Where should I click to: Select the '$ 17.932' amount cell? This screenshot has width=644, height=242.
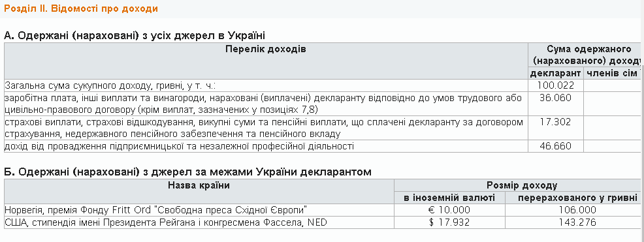(449, 222)
